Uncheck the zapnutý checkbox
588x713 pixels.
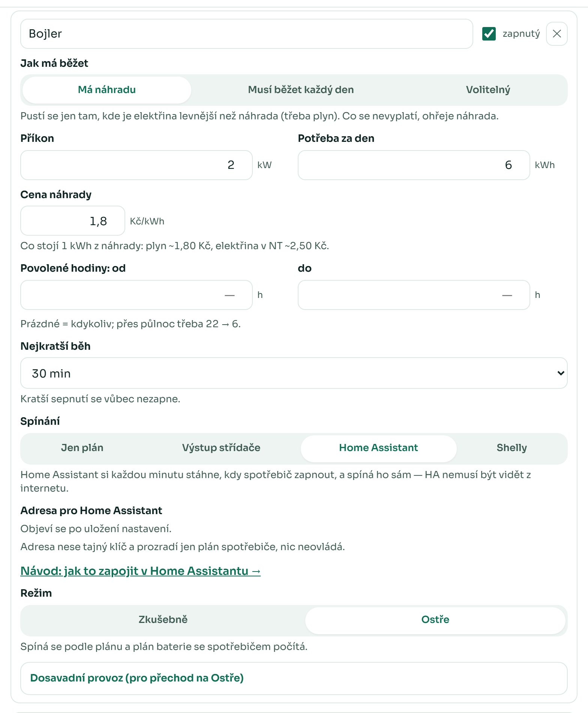tap(489, 34)
